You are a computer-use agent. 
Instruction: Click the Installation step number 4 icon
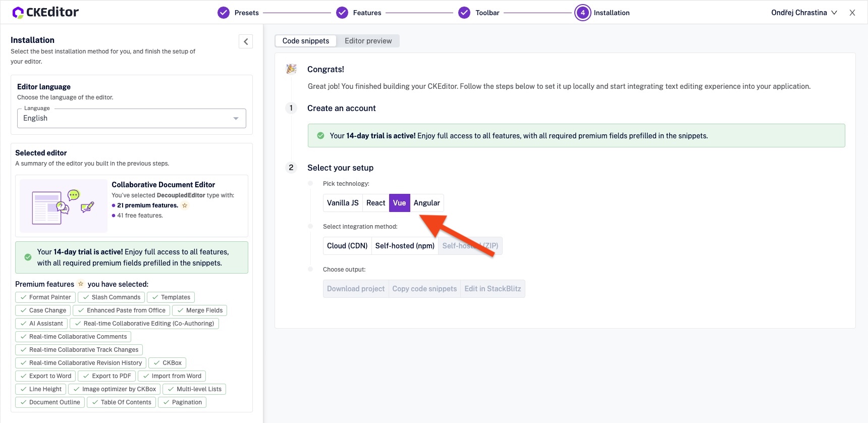click(582, 13)
